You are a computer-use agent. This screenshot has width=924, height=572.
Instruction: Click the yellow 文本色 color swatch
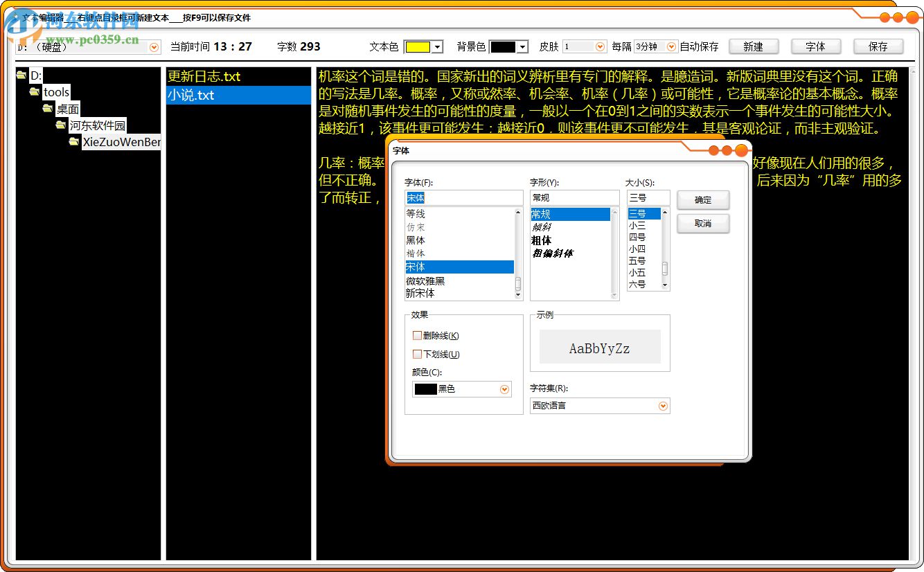point(419,46)
